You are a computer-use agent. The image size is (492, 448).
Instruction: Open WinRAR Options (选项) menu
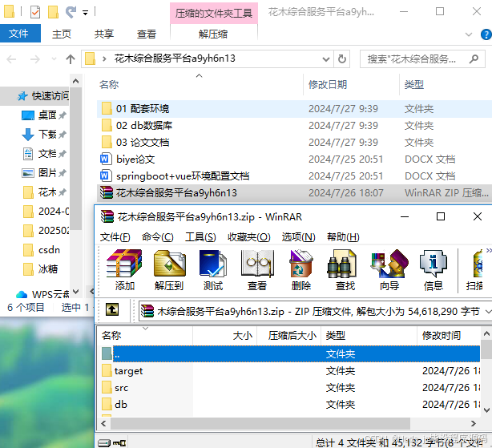298,237
